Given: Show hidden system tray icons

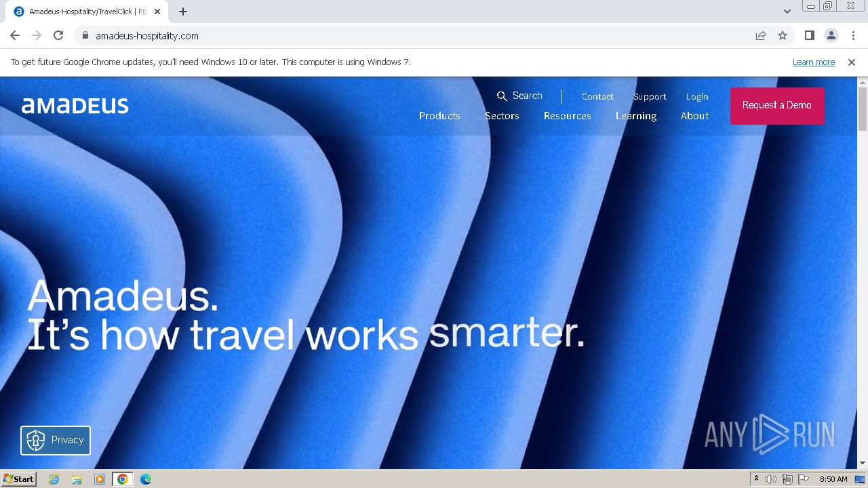Looking at the screenshot, I should coord(757,479).
